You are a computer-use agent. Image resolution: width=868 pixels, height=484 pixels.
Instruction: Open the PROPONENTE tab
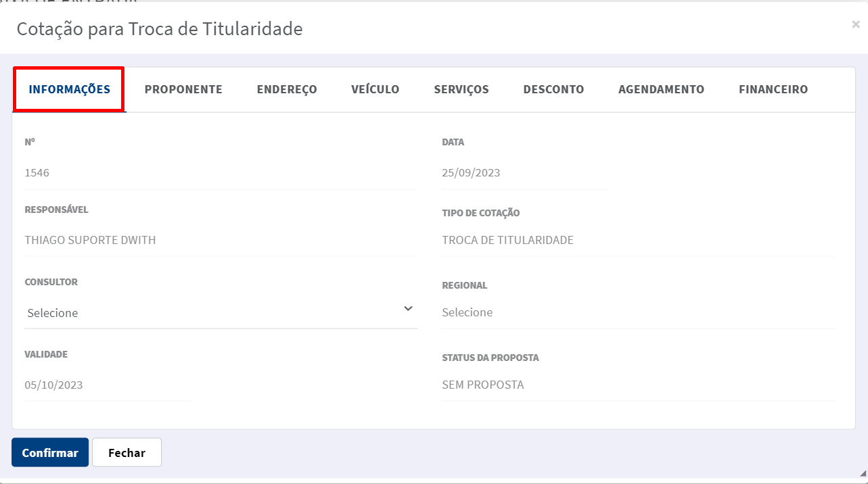point(183,89)
